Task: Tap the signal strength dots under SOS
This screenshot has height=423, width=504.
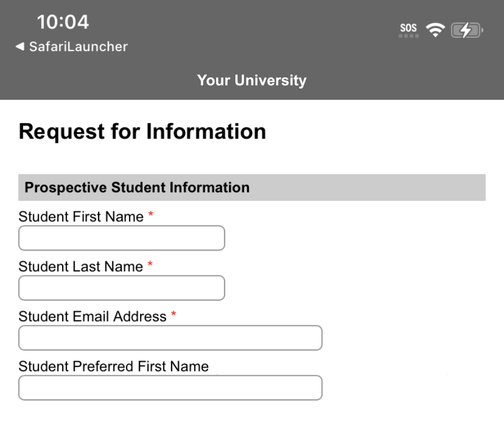Action: [x=409, y=35]
